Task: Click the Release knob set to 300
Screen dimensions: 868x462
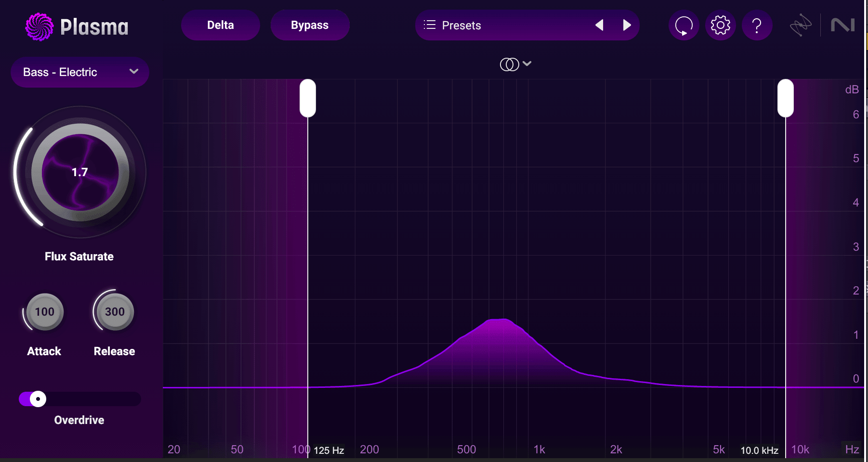Action: coord(115,312)
